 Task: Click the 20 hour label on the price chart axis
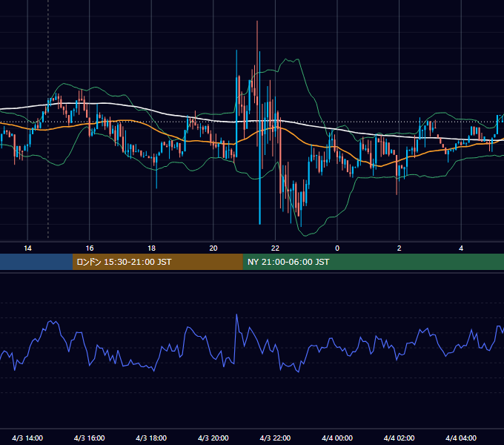(213, 248)
